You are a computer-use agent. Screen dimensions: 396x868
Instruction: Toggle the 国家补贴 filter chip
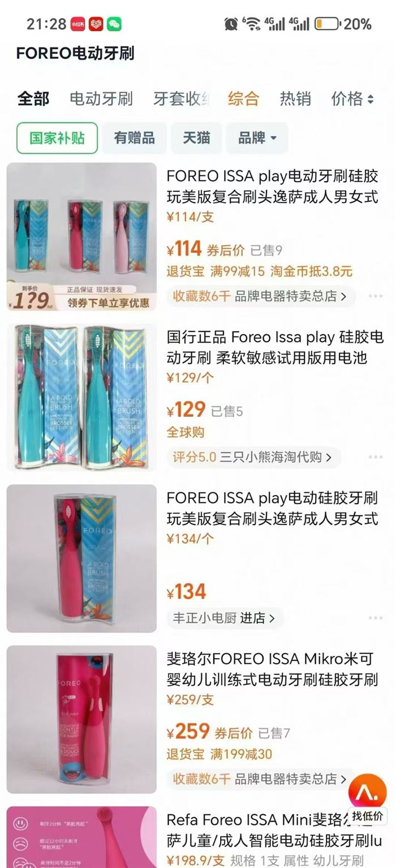click(57, 138)
